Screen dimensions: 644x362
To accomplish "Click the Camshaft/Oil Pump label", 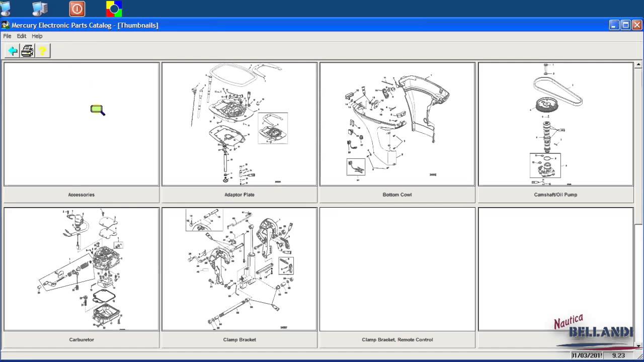I will (555, 195).
